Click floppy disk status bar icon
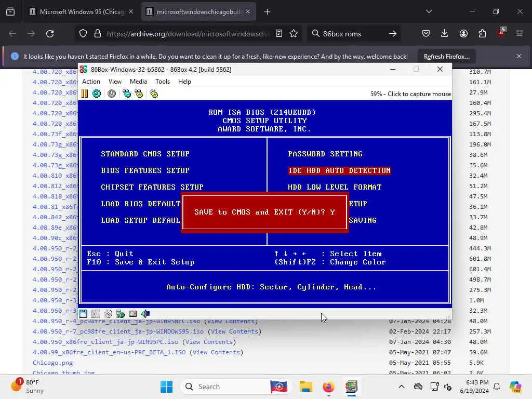This screenshot has height=399, width=532. coord(83,314)
